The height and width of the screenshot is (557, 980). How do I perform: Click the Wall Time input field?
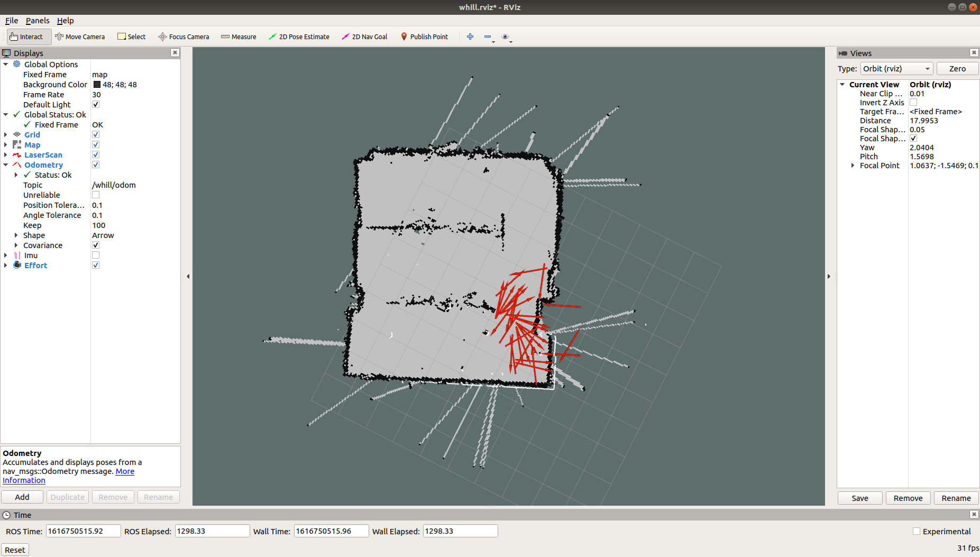pos(331,531)
